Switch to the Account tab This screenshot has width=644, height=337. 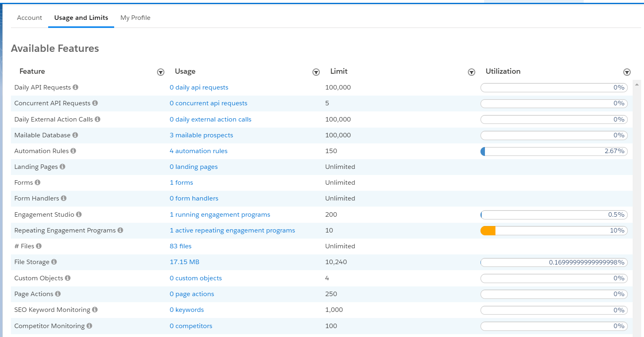point(30,18)
